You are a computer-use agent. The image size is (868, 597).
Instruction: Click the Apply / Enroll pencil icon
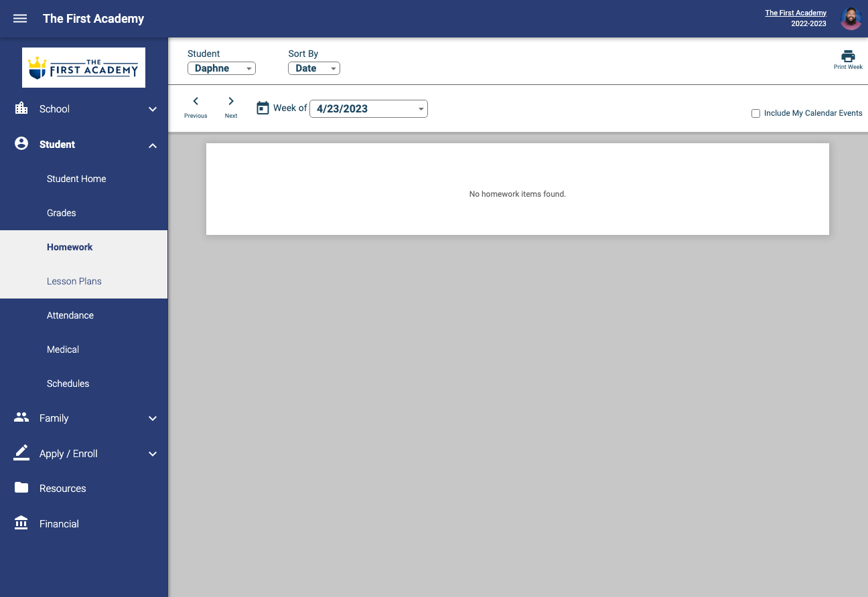[21, 453]
